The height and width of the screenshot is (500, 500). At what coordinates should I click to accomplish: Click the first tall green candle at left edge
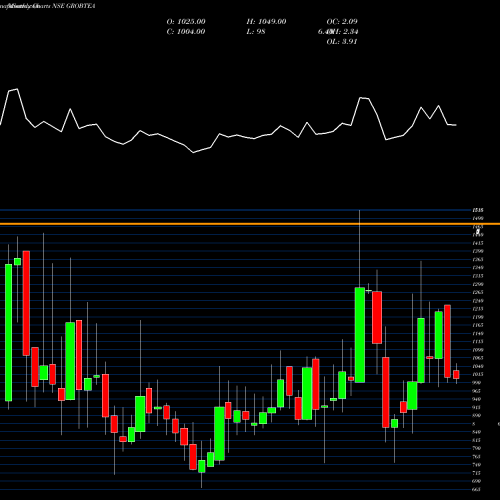pos(8,333)
